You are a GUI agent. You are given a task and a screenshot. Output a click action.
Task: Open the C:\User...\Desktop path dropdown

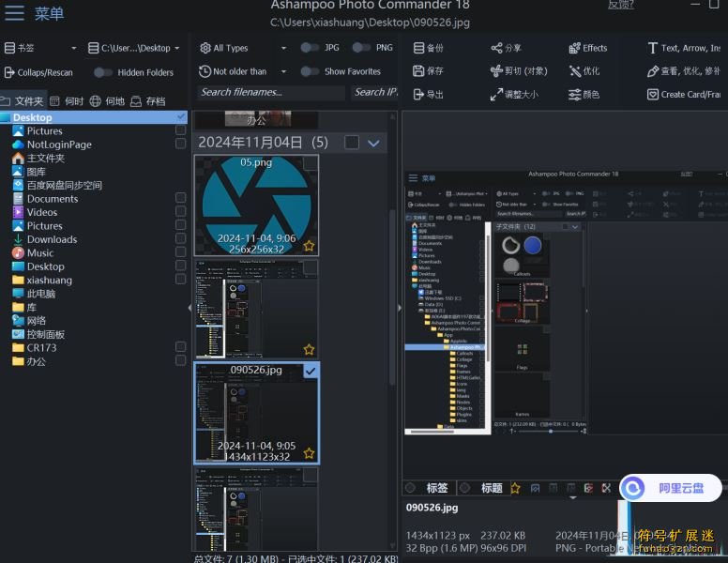pyautogui.click(x=134, y=48)
